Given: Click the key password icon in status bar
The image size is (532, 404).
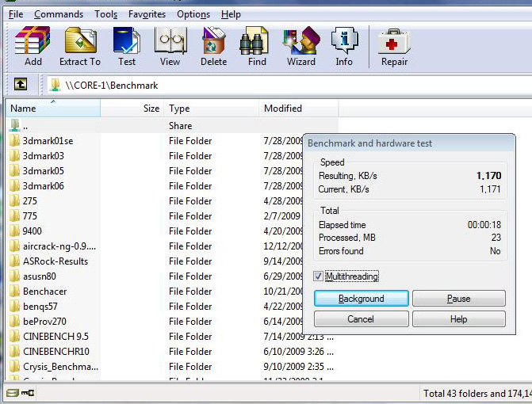Looking at the screenshot, I should [x=28, y=393].
